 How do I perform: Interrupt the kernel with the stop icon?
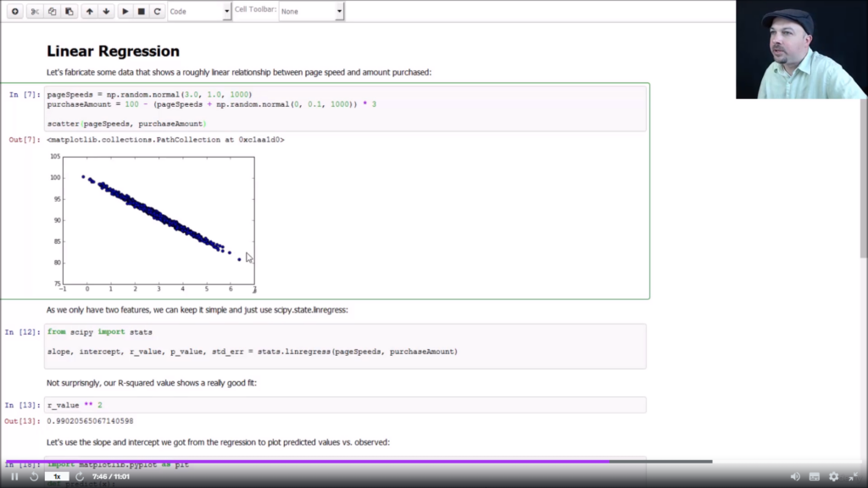142,11
